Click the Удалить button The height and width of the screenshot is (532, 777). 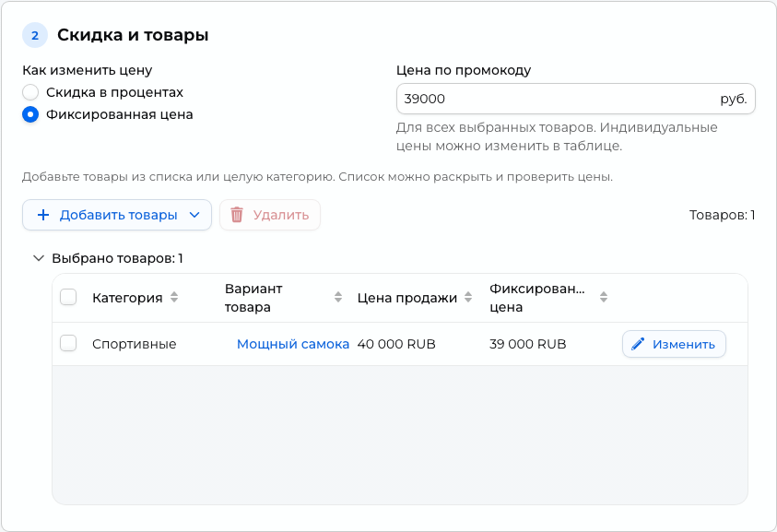click(270, 215)
